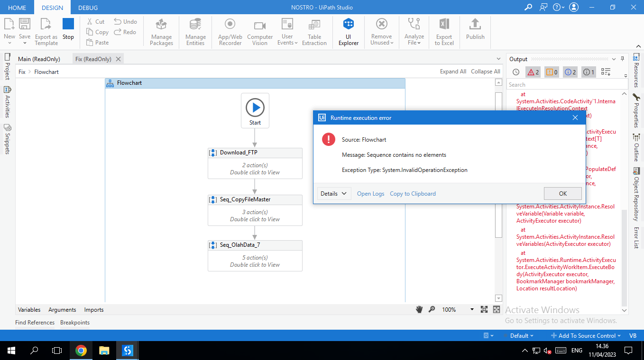Open User Events dropdown
This screenshot has height=360, width=644.
(287, 32)
